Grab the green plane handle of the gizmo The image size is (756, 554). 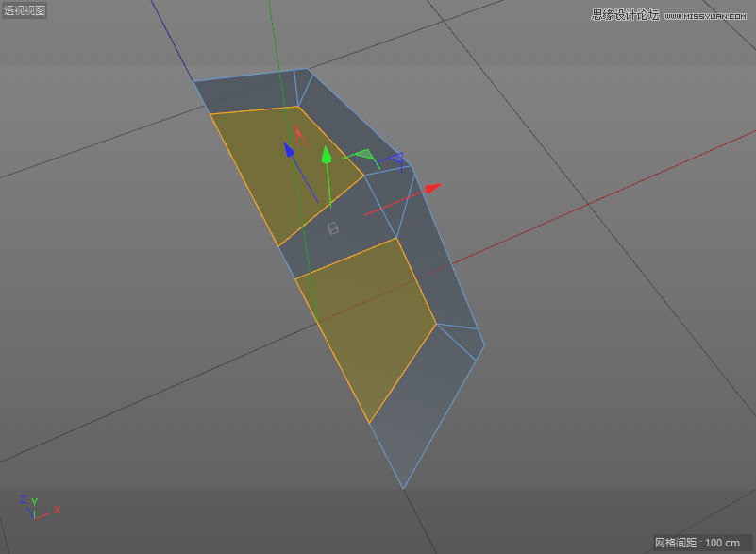pyautogui.click(x=366, y=155)
